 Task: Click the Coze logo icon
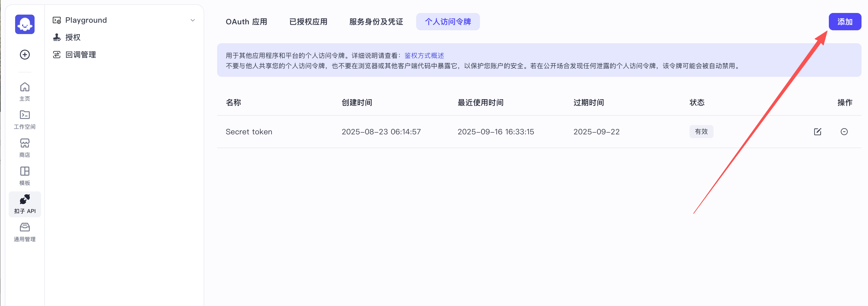coord(25,24)
